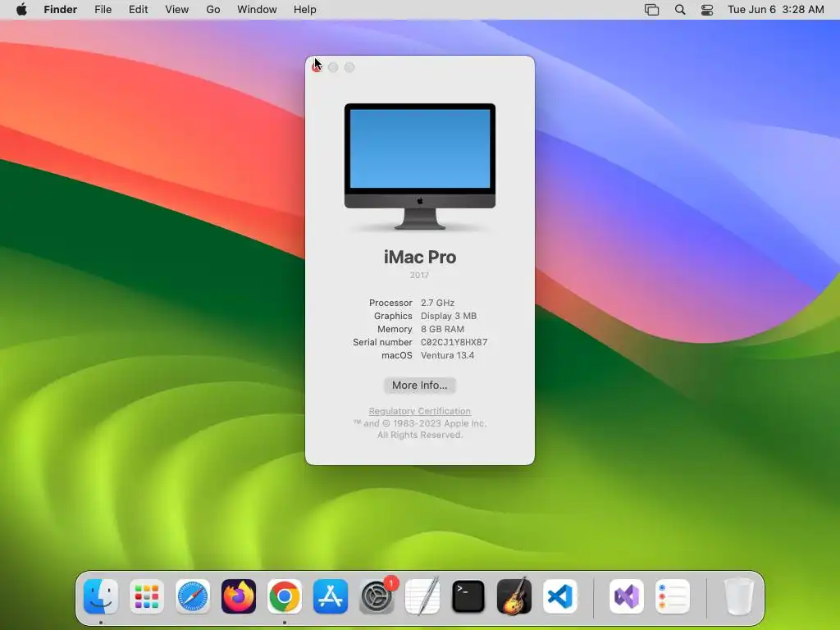The height and width of the screenshot is (630, 840).
Task: Open the Trash from the Dock
Action: click(739, 596)
